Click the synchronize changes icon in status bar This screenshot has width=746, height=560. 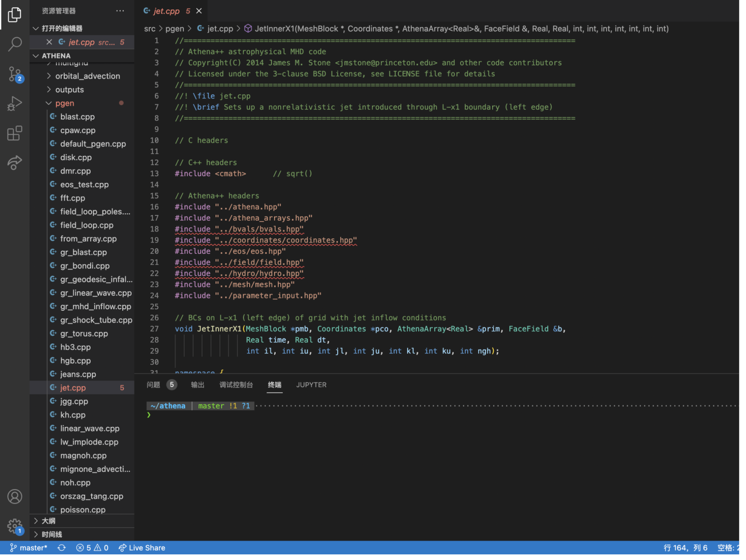tap(62, 548)
